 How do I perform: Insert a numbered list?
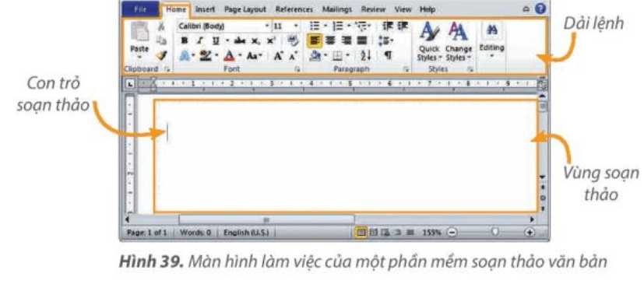coord(338,26)
